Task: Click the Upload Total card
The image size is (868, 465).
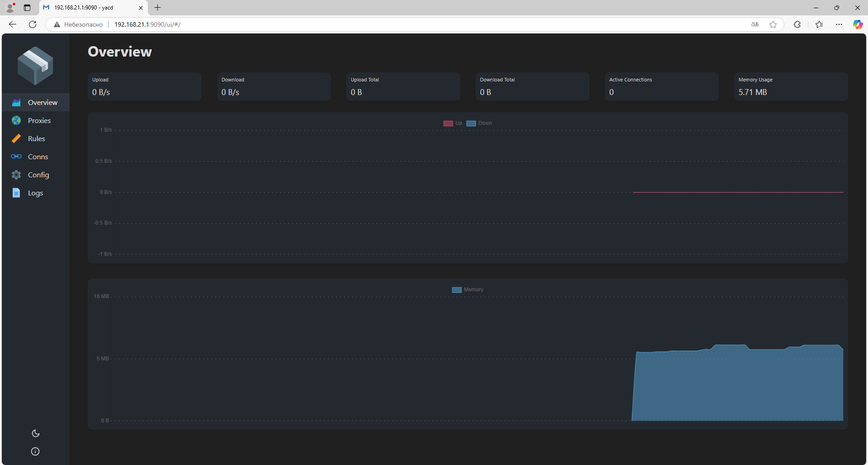Action: (x=403, y=86)
